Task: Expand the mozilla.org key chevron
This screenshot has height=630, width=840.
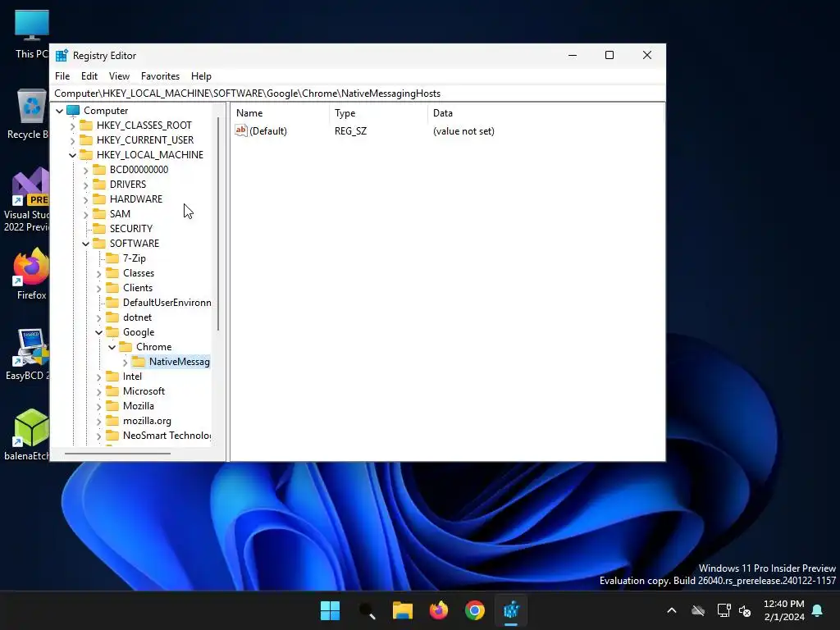Action: (98, 422)
